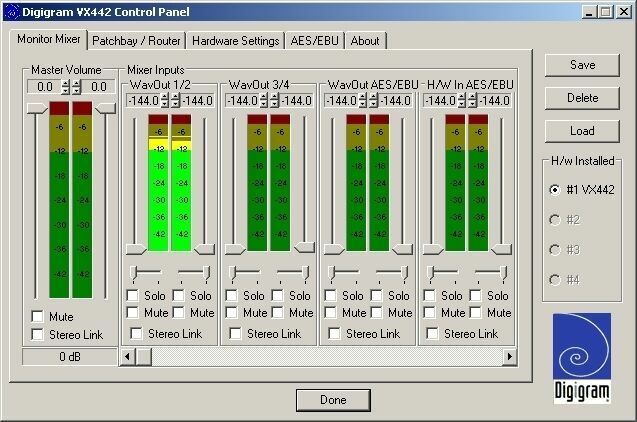Click Master Volume left fader handle
The image size is (637, 422).
pos(37,108)
